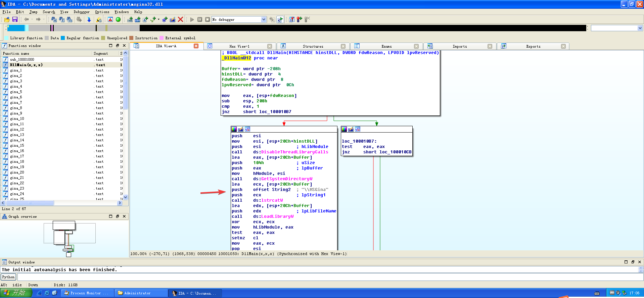Select gina_10 in functions list
This screenshot has width=644, height=298.
pyautogui.click(x=62, y=118)
